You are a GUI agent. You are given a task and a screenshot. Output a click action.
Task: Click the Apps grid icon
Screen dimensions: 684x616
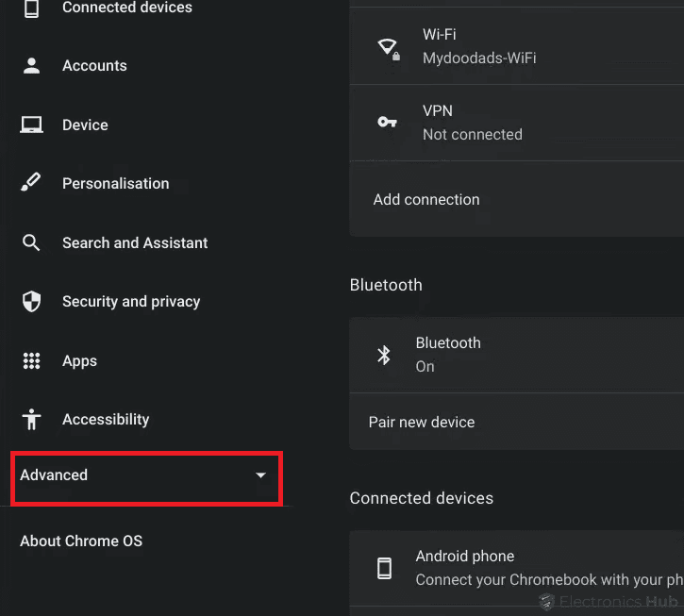tap(31, 360)
